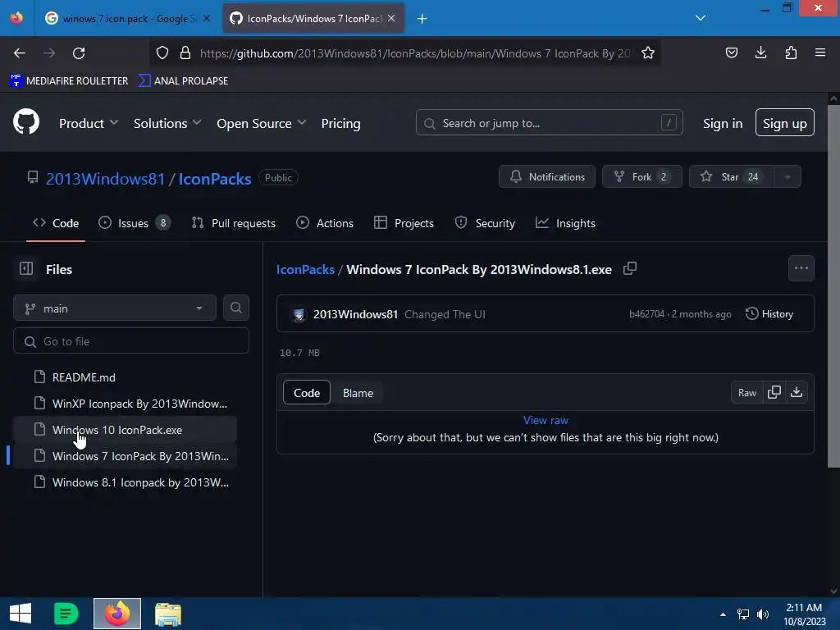Image resolution: width=840 pixels, height=630 pixels.
Task: Open the Issues tab
Action: click(x=135, y=223)
